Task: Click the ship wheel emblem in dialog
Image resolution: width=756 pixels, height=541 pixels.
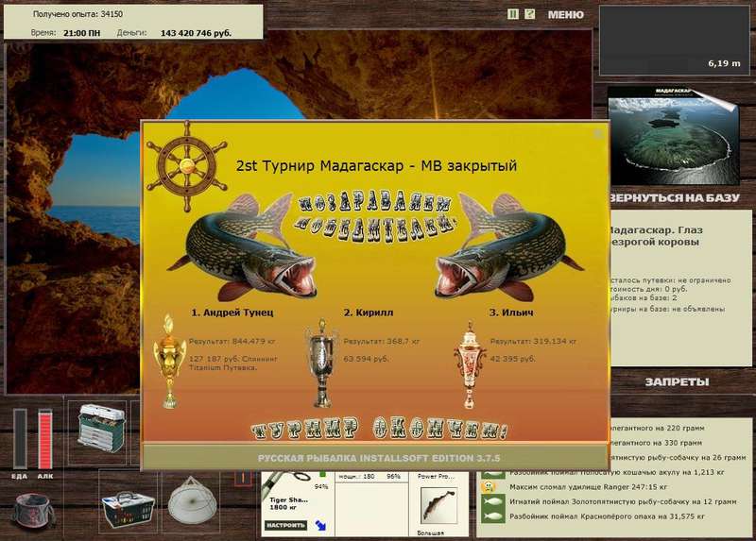Action: 186,166
